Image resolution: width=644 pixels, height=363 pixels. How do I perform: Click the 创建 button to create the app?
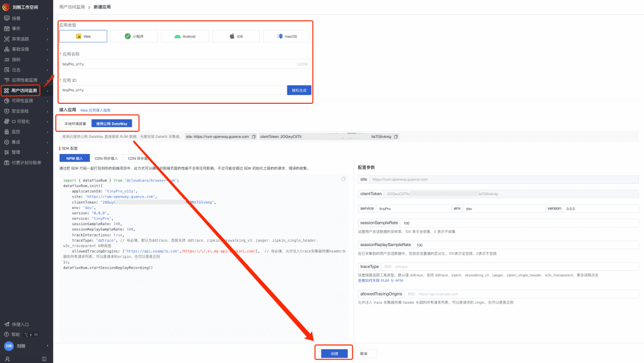(x=333, y=352)
